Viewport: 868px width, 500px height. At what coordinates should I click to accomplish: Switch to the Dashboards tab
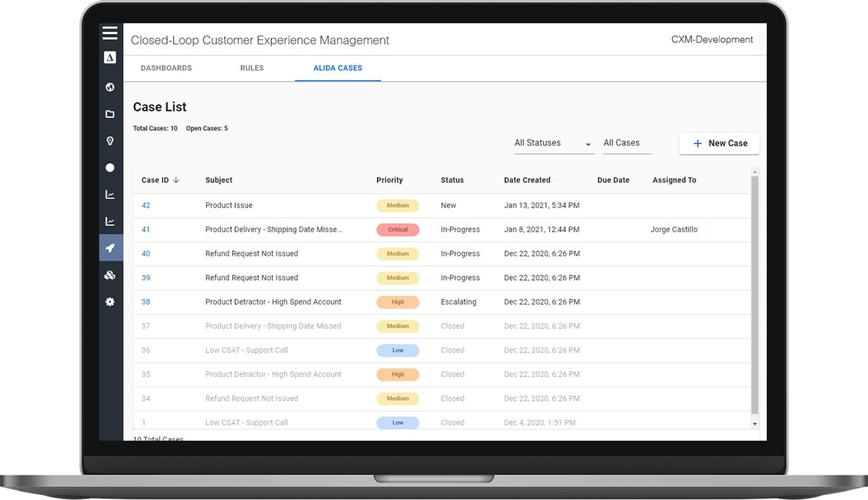pyautogui.click(x=166, y=68)
